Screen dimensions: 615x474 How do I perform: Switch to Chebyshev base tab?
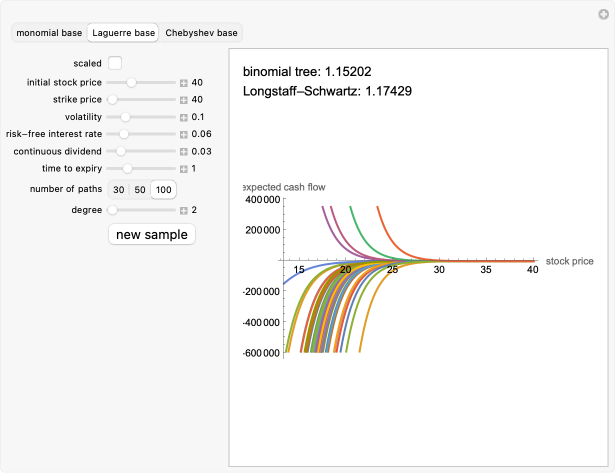click(201, 33)
